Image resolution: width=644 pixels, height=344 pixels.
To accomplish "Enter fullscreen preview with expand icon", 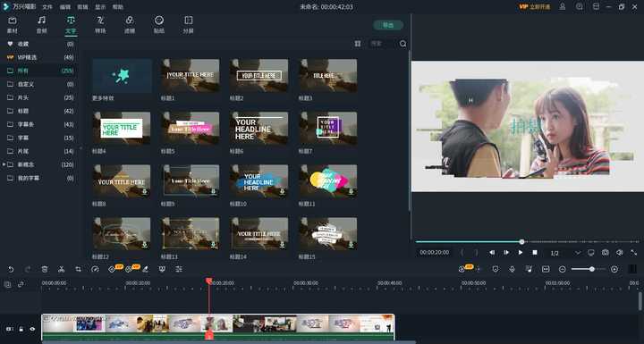I will coord(634,253).
